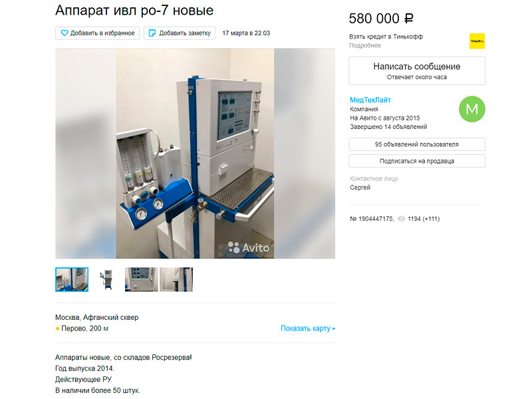Click the chevron next to Показать карту
This screenshot has width=532, height=399.
tap(334, 329)
